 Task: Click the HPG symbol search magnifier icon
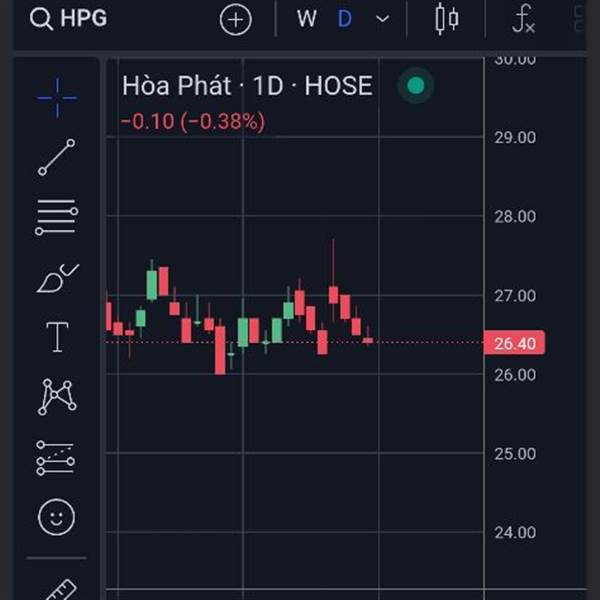click(x=42, y=19)
